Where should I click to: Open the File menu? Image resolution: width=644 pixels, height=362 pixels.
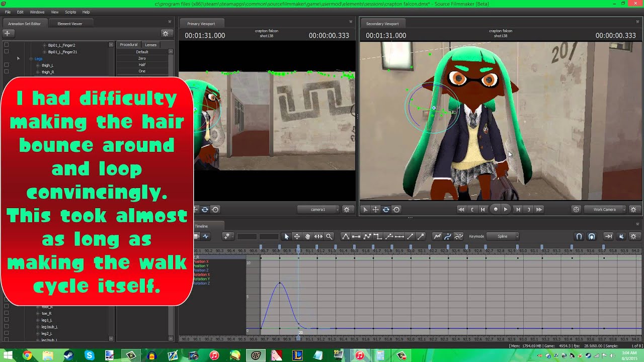click(8, 12)
